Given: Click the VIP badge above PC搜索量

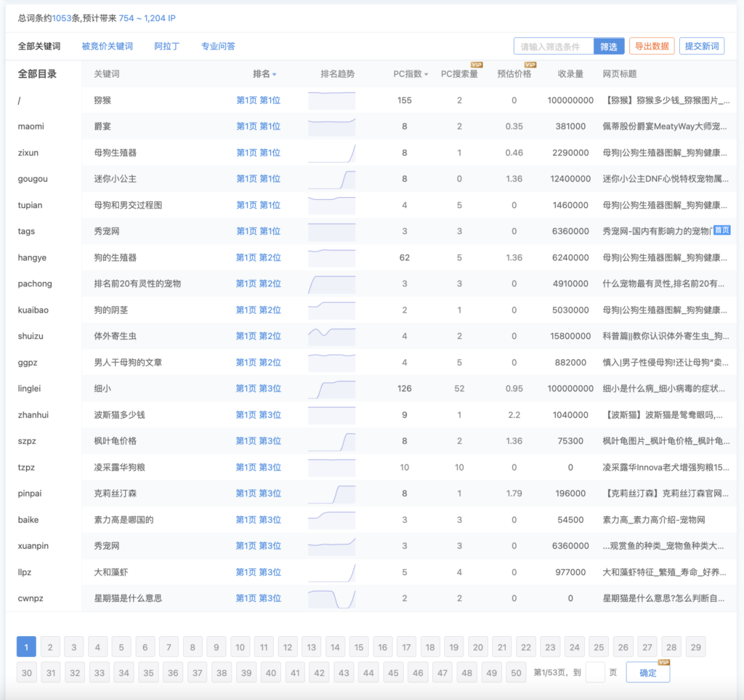Looking at the screenshot, I should click(477, 65).
